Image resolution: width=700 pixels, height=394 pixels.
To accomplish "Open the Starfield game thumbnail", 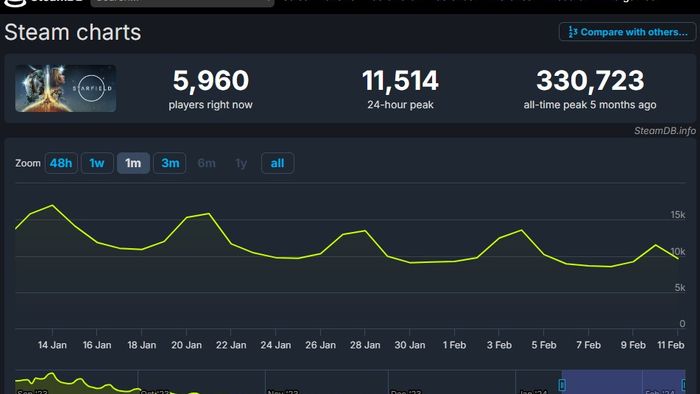I will tap(66, 88).
